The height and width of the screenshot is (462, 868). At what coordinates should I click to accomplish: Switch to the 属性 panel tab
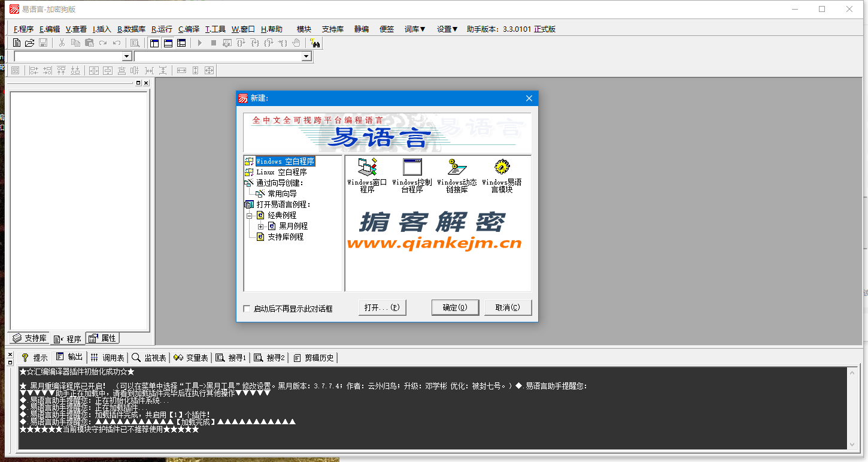pos(102,338)
